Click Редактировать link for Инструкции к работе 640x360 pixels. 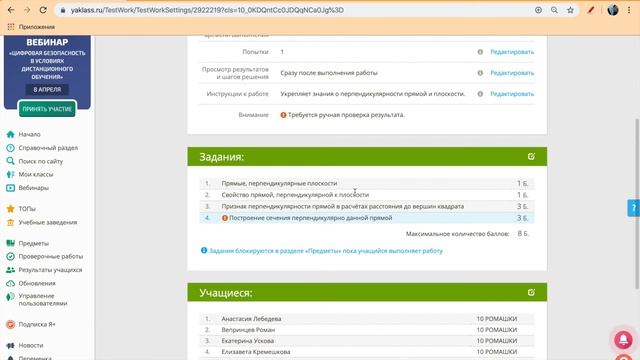(x=512, y=94)
